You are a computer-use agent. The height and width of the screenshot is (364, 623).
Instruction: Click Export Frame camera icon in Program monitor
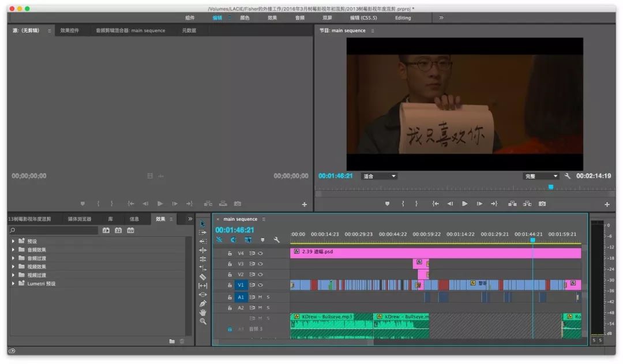tap(542, 204)
